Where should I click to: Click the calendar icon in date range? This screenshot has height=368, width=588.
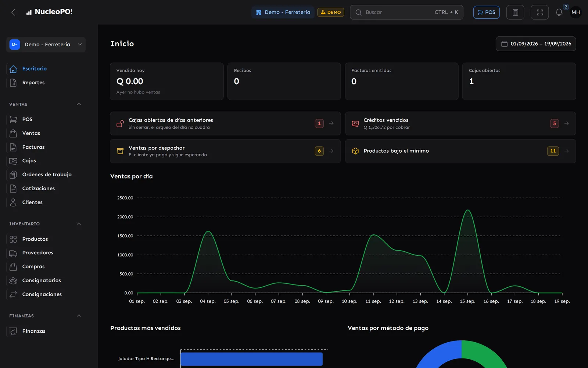(x=504, y=44)
